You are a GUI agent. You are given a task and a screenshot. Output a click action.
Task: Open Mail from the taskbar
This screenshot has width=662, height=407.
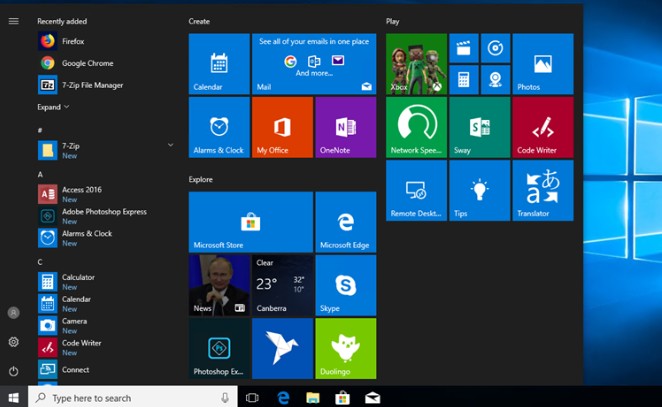[372, 398]
